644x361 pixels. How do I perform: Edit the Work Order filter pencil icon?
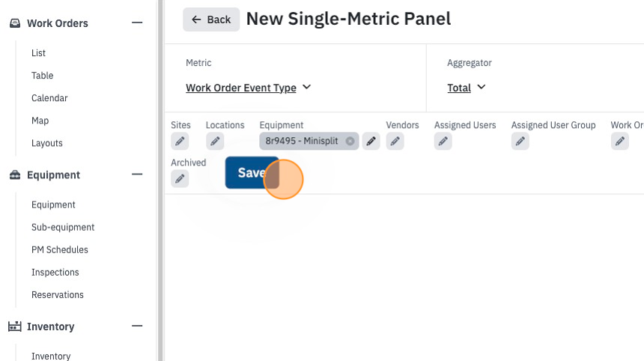[620, 142]
